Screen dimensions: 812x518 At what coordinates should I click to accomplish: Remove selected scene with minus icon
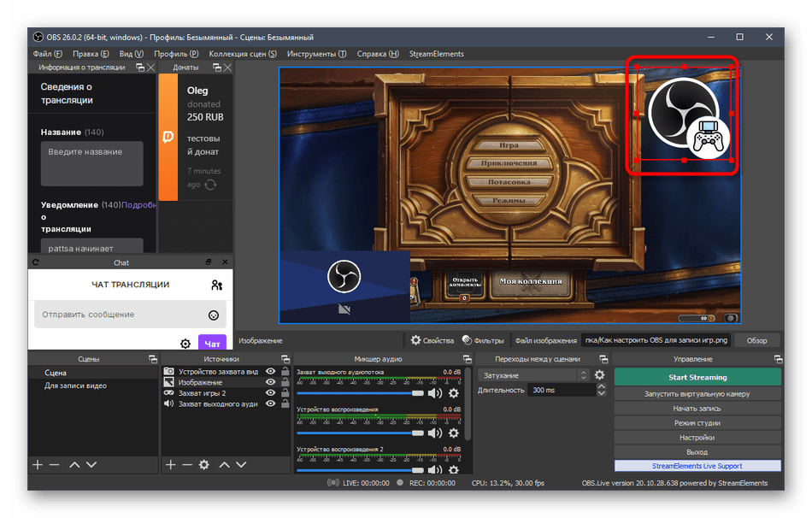coord(55,464)
